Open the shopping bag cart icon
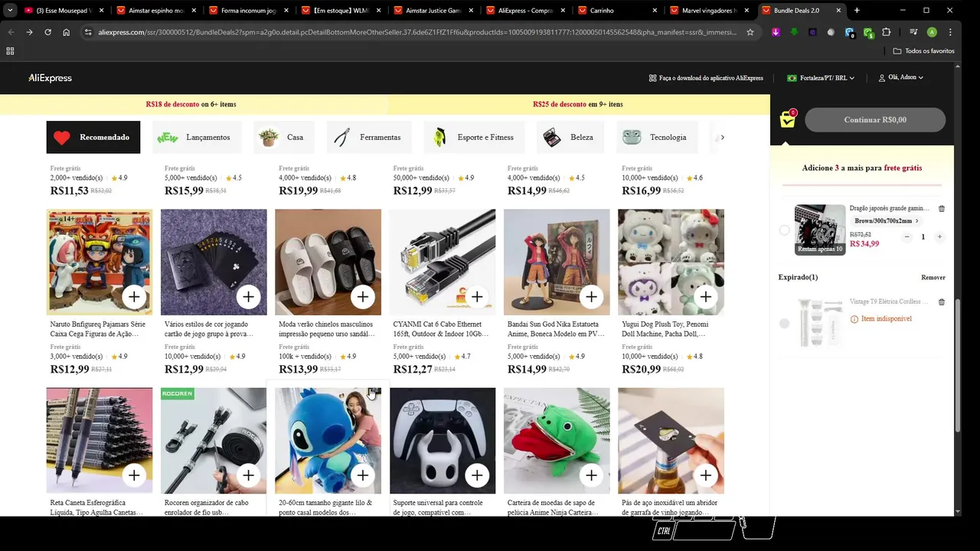 coord(788,119)
